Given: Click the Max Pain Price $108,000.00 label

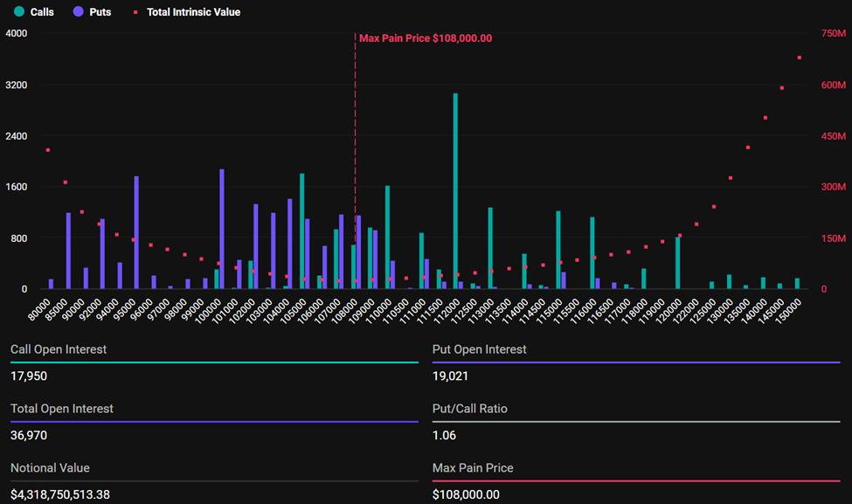Looking at the screenshot, I should (x=425, y=38).
